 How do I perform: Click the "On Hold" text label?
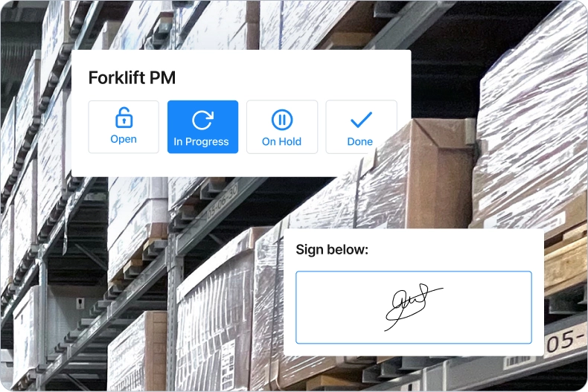(x=281, y=141)
